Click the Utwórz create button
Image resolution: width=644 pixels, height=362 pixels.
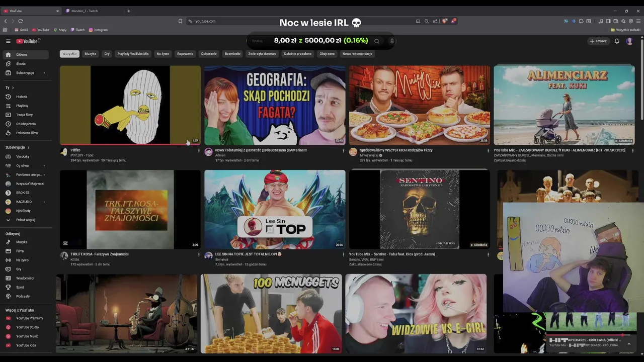(599, 41)
